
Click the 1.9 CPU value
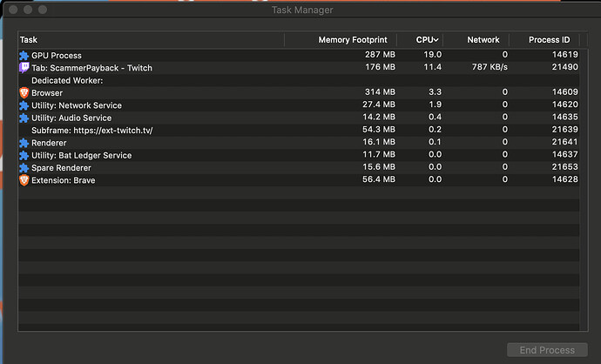(x=435, y=104)
